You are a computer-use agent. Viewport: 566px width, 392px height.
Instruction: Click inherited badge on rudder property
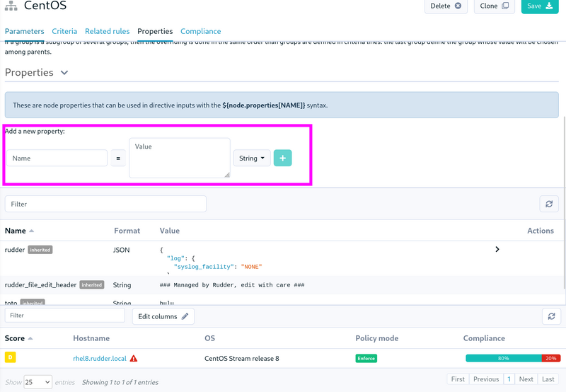(40, 250)
